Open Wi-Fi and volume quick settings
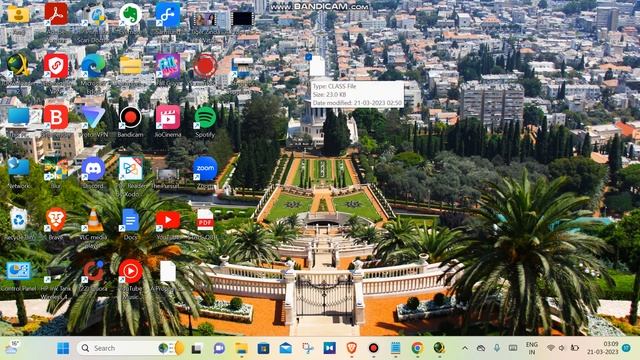This screenshot has width=640, height=360. (562, 348)
